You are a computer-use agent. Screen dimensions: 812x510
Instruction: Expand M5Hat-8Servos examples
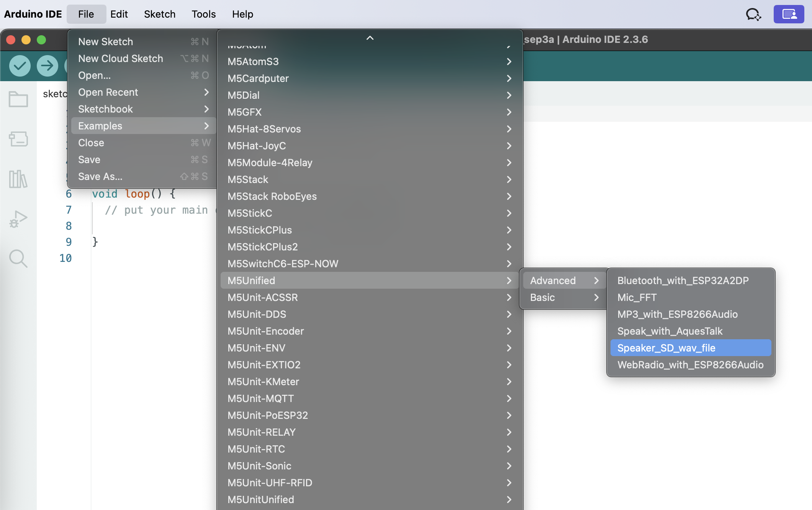coord(370,129)
